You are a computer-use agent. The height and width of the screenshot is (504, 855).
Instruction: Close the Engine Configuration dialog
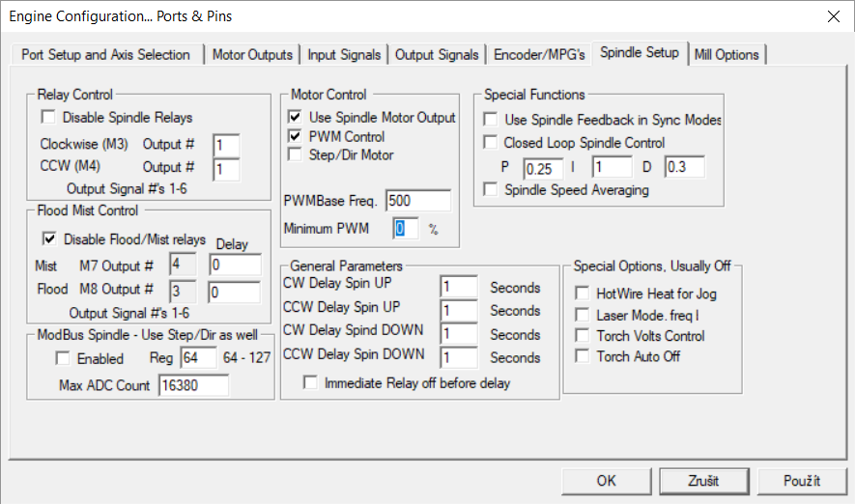click(x=833, y=16)
